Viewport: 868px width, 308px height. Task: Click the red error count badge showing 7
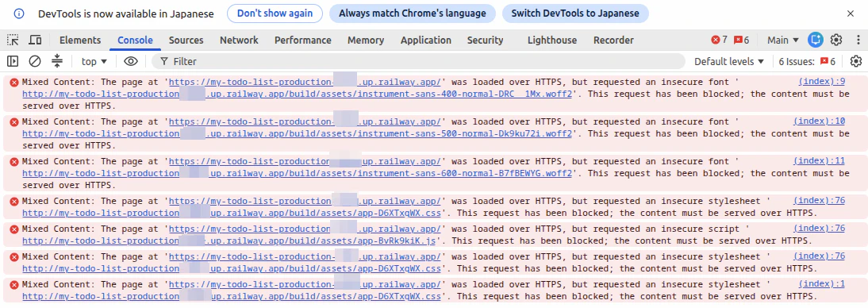(x=719, y=40)
